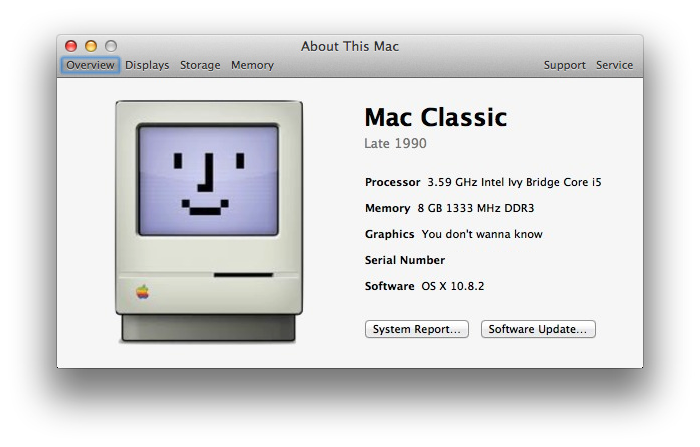Open the Storage tab
The height and width of the screenshot is (447, 700).
pyautogui.click(x=200, y=65)
